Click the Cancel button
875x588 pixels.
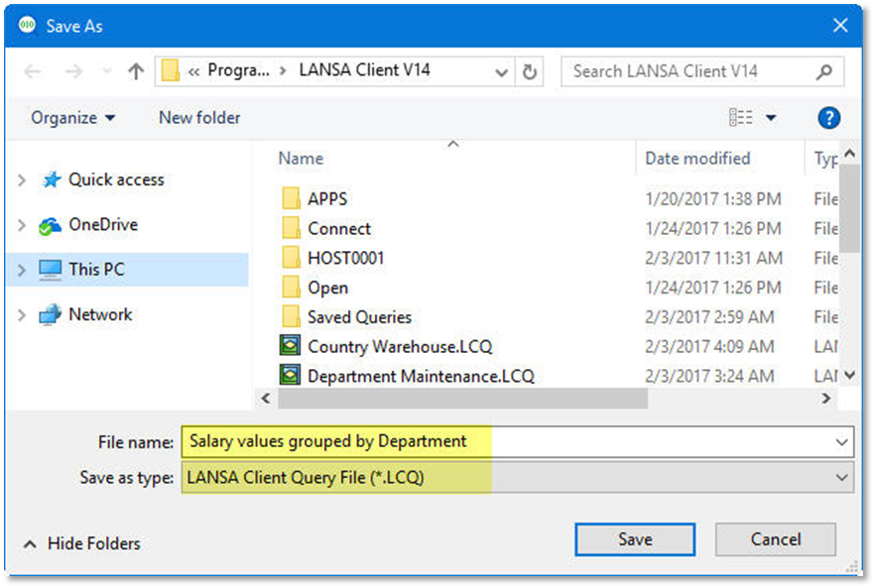776,539
